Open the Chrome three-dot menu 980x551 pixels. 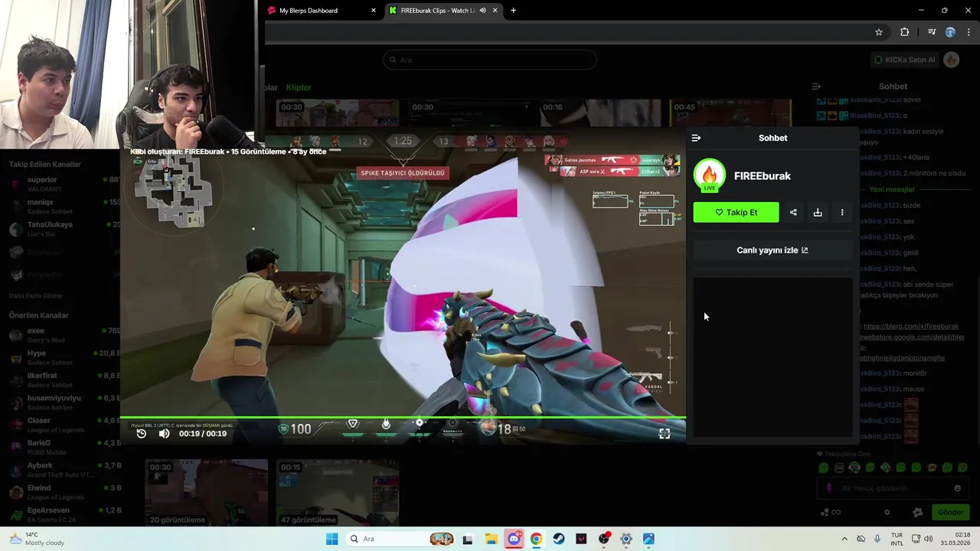click(x=969, y=32)
